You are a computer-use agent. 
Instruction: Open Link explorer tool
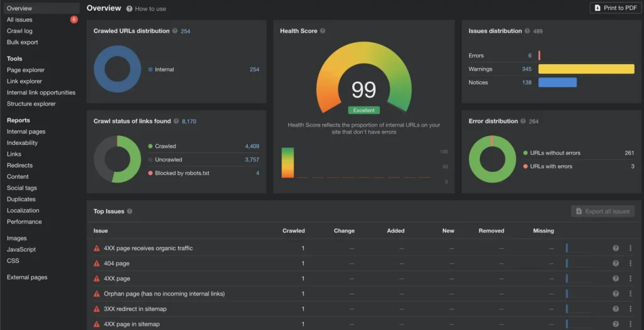tap(25, 81)
